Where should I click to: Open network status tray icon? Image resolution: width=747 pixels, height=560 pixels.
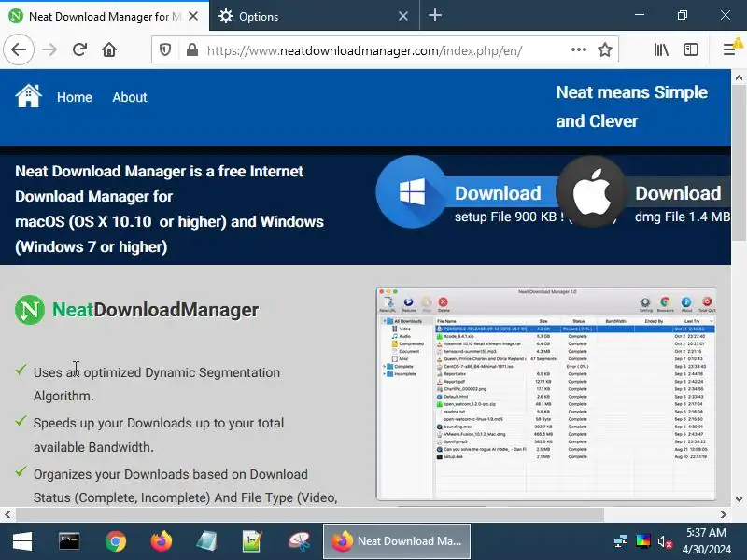[x=620, y=541]
